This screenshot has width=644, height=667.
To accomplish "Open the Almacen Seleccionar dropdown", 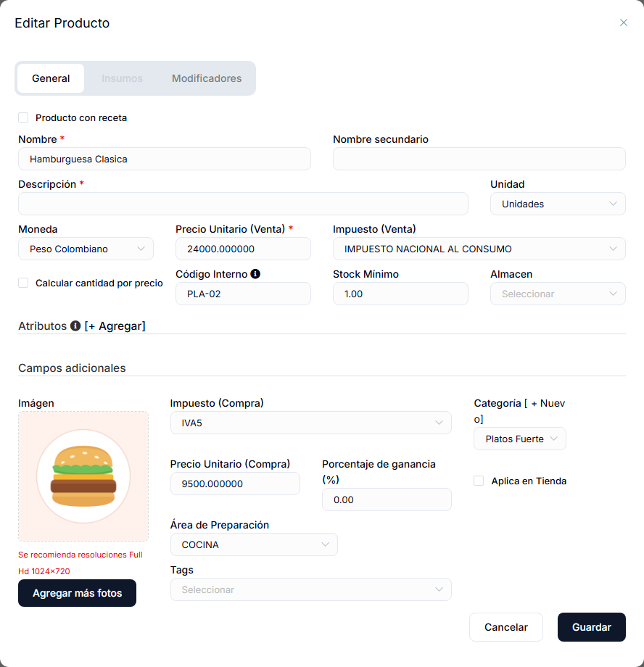I will (x=558, y=294).
